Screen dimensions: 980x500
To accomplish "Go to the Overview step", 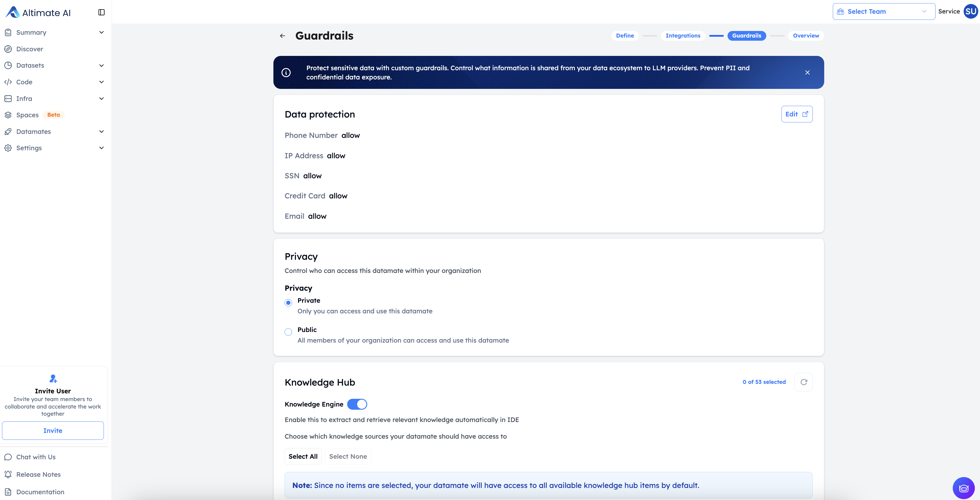I will tap(806, 36).
